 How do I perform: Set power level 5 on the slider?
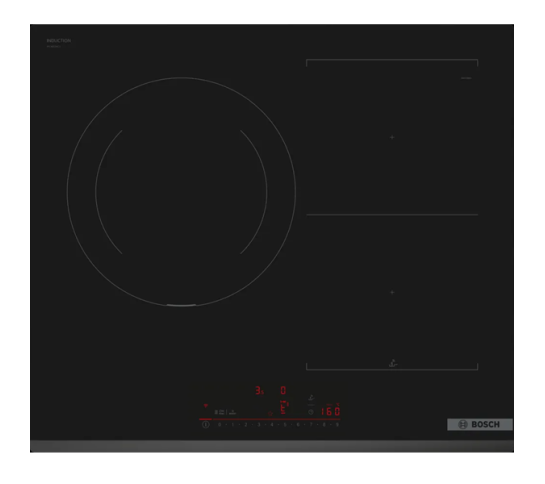(285, 425)
